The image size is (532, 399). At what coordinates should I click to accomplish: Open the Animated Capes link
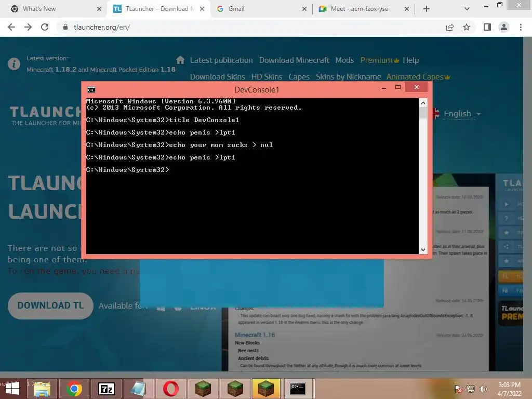pyautogui.click(x=418, y=77)
